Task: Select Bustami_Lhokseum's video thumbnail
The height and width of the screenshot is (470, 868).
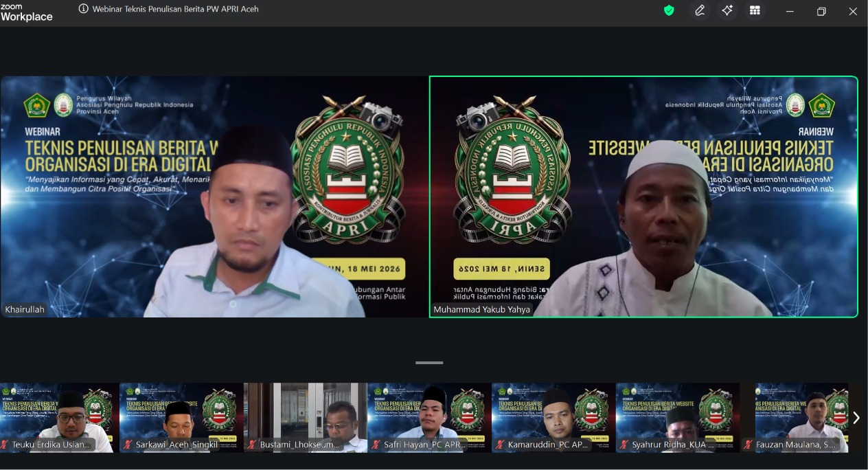Action: pyautogui.click(x=306, y=418)
